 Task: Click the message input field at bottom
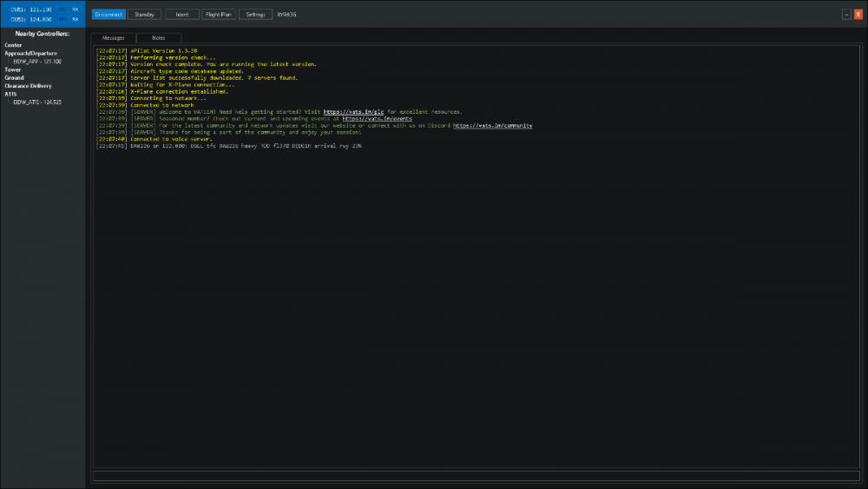pos(475,475)
